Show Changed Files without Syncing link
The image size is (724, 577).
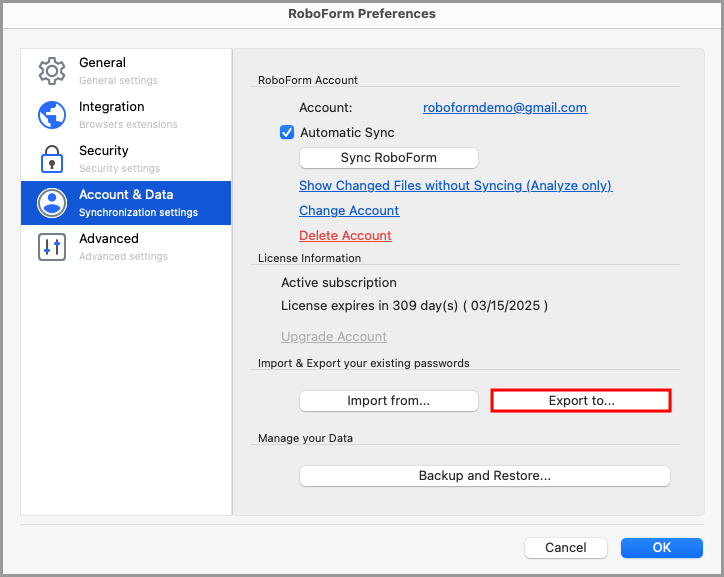(456, 186)
